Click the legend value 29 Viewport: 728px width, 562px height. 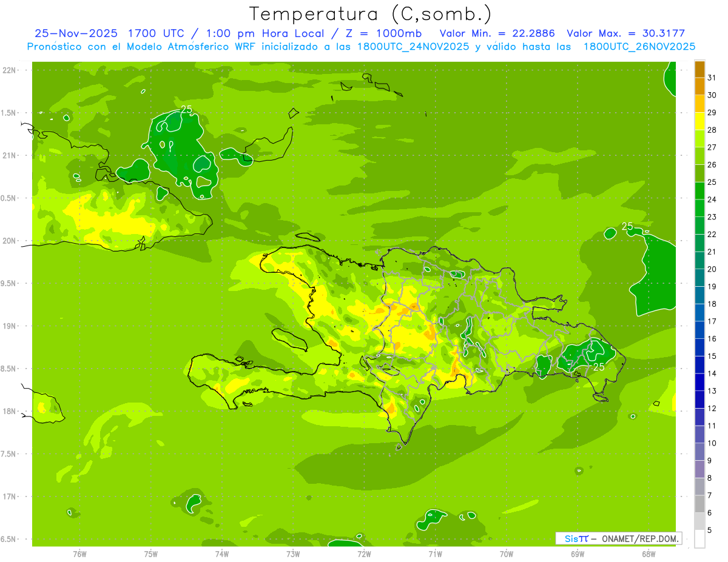(712, 113)
